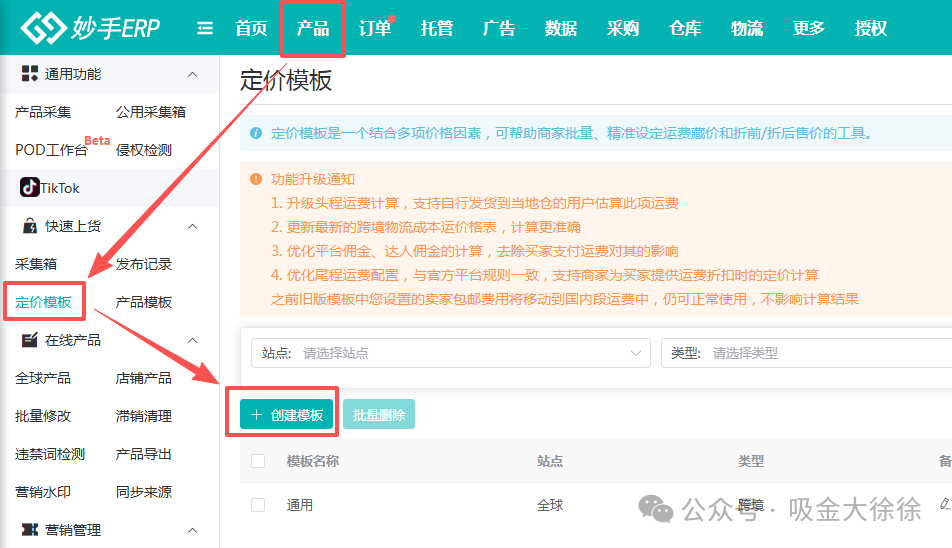Open 发布记录 in sidebar

click(x=144, y=264)
